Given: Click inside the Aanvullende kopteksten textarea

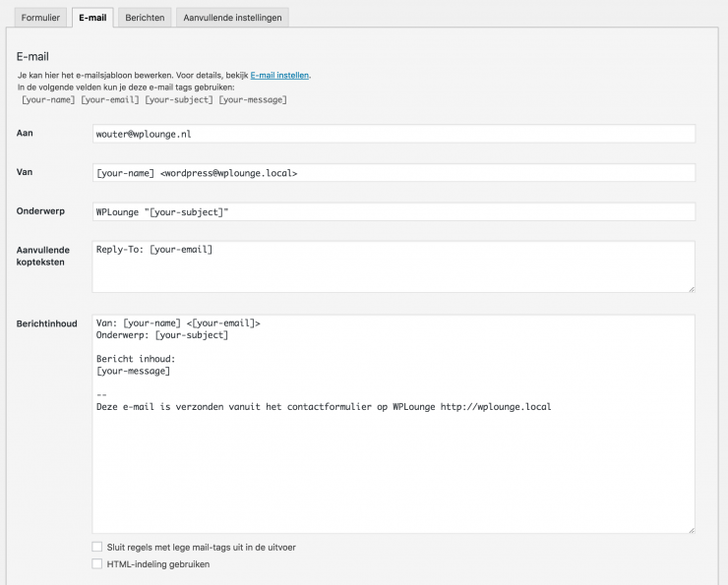Looking at the screenshot, I should [x=394, y=267].
